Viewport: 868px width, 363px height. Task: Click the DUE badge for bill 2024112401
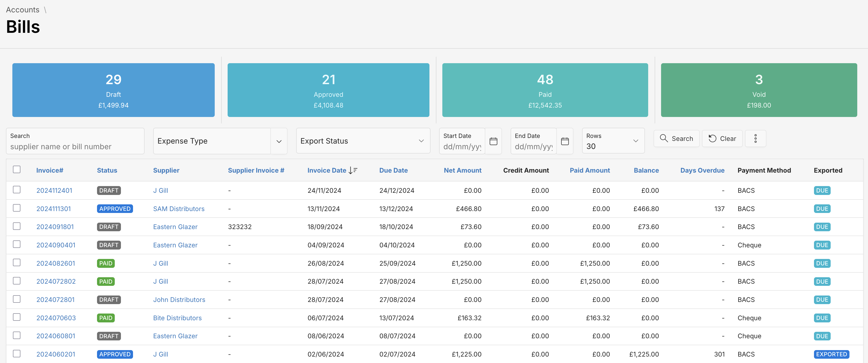tap(822, 190)
